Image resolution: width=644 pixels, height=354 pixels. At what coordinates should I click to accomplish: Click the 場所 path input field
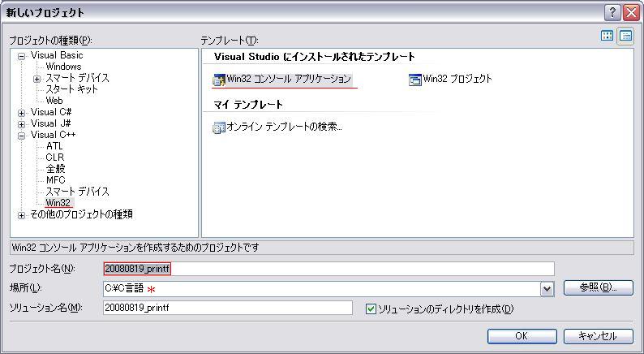[x=321, y=289]
